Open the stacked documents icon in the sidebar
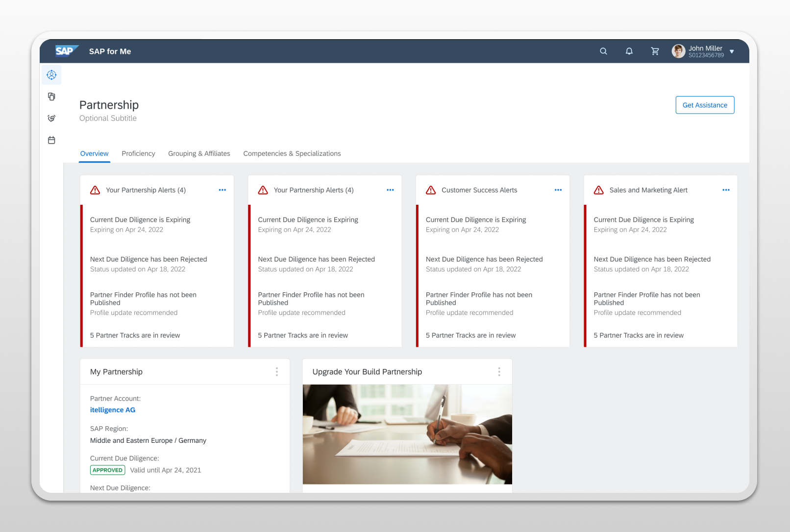This screenshot has height=532, width=790. (x=51, y=97)
